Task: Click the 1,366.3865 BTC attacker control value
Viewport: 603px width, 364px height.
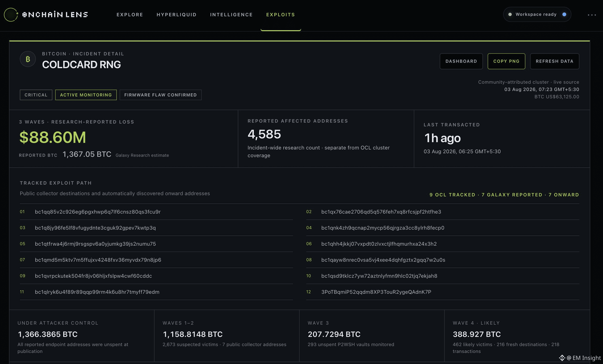Action: point(48,334)
